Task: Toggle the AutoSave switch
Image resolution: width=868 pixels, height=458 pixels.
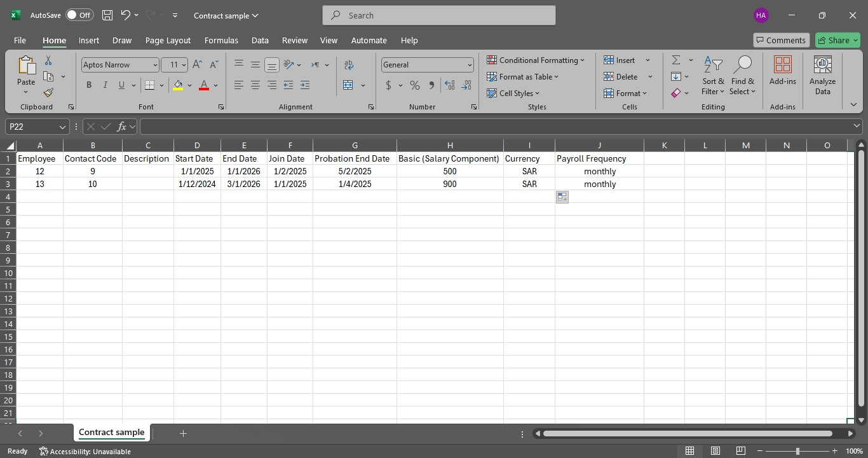Action: point(79,15)
